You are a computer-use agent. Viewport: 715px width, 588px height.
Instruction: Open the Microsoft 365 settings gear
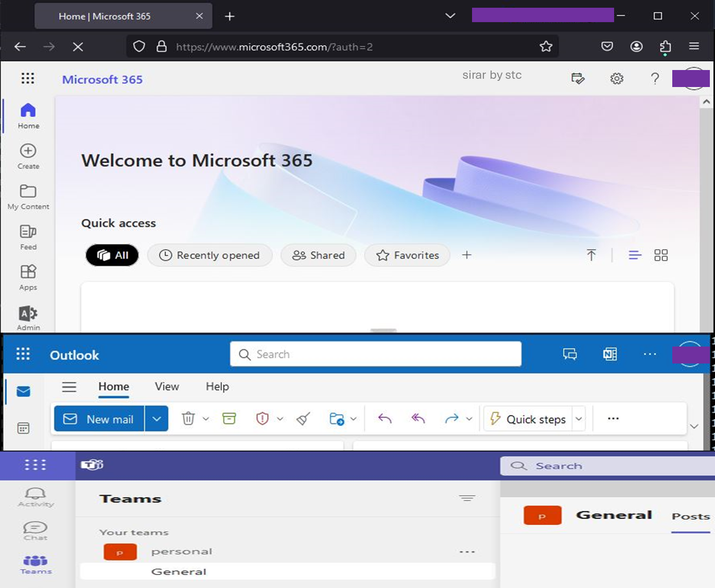pyautogui.click(x=617, y=79)
